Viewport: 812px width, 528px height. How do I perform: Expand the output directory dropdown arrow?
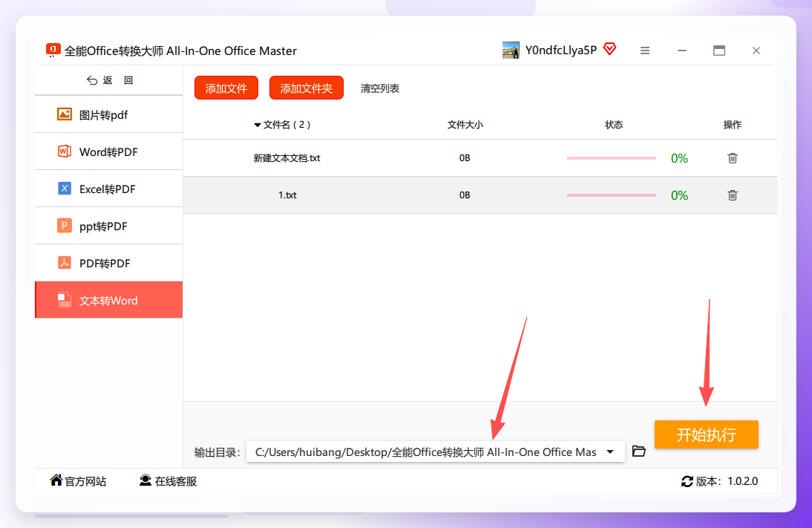[x=610, y=452]
